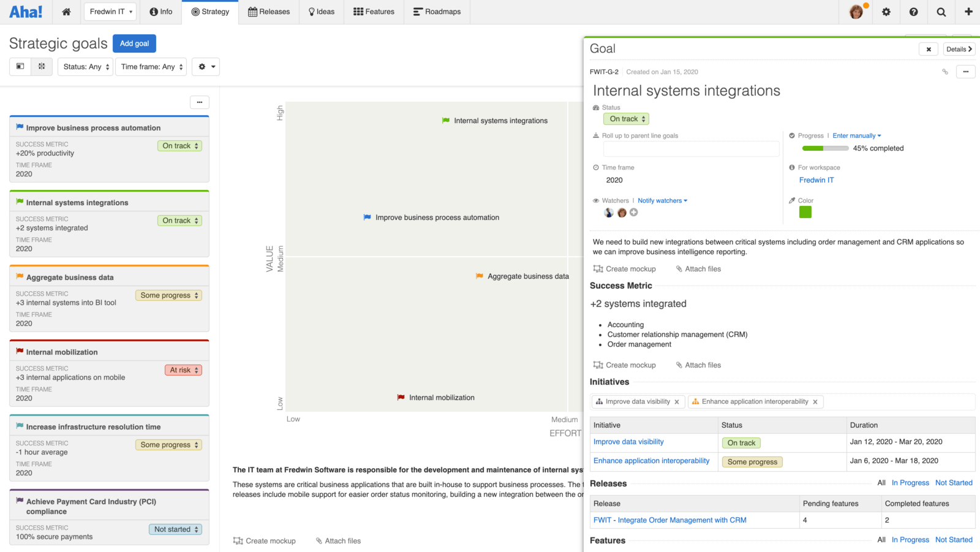
Task: Select the Internal mobilization goal card title
Action: click(x=62, y=352)
